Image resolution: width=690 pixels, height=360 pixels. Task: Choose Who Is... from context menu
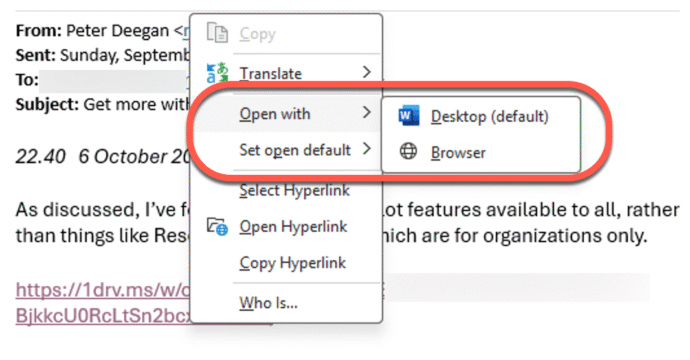286,303
